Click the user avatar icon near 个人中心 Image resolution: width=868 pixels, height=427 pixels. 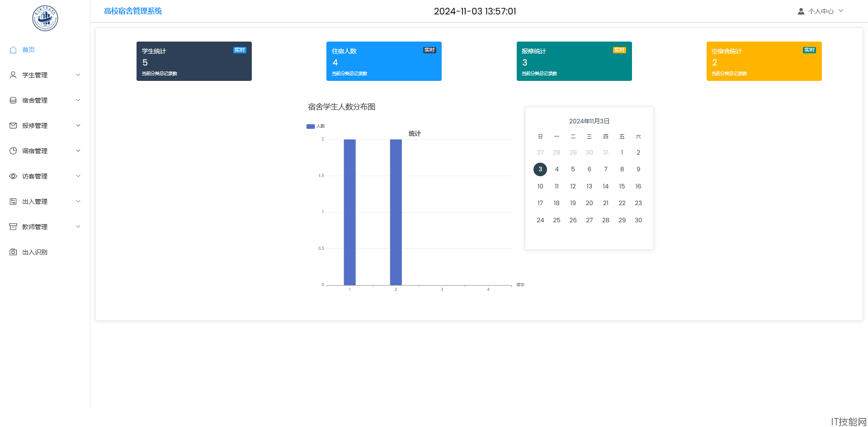[x=801, y=11]
